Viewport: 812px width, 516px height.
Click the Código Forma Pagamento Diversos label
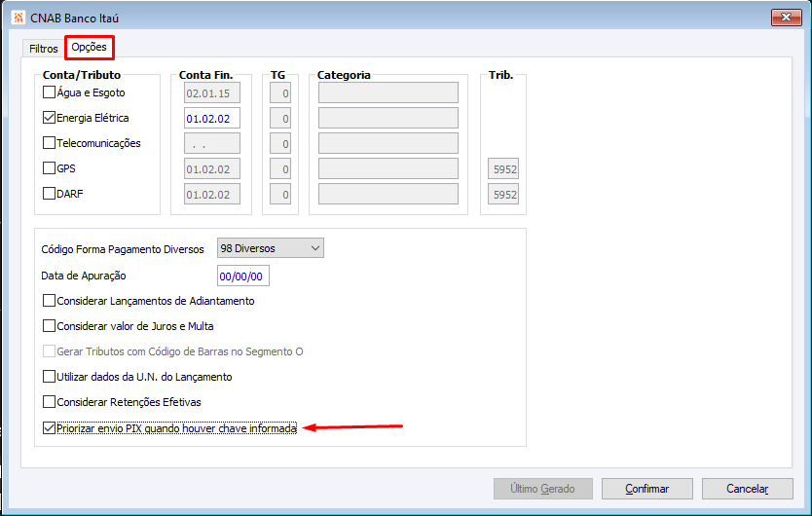tap(123, 249)
